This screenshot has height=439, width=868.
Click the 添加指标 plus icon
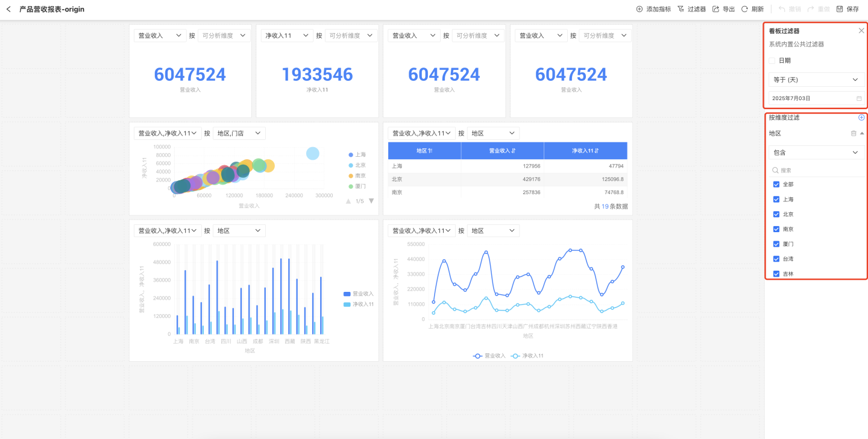click(640, 9)
